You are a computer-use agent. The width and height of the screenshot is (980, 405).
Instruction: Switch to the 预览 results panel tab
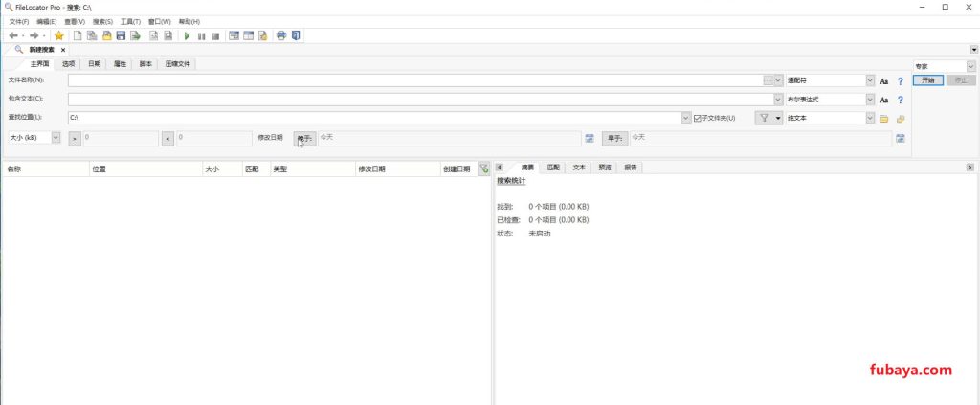pyautogui.click(x=605, y=168)
